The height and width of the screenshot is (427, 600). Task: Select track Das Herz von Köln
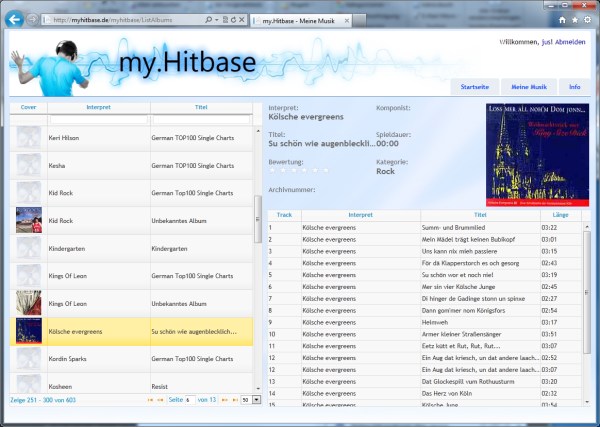[425, 393]
